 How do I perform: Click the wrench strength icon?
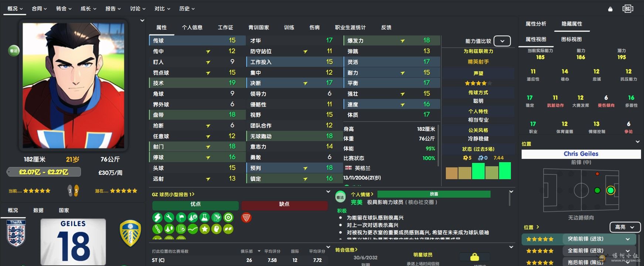(x=169, y=218)
